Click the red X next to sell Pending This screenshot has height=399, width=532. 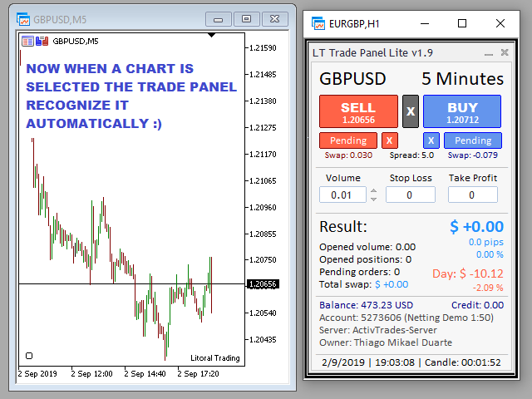[x=390, y=140]
